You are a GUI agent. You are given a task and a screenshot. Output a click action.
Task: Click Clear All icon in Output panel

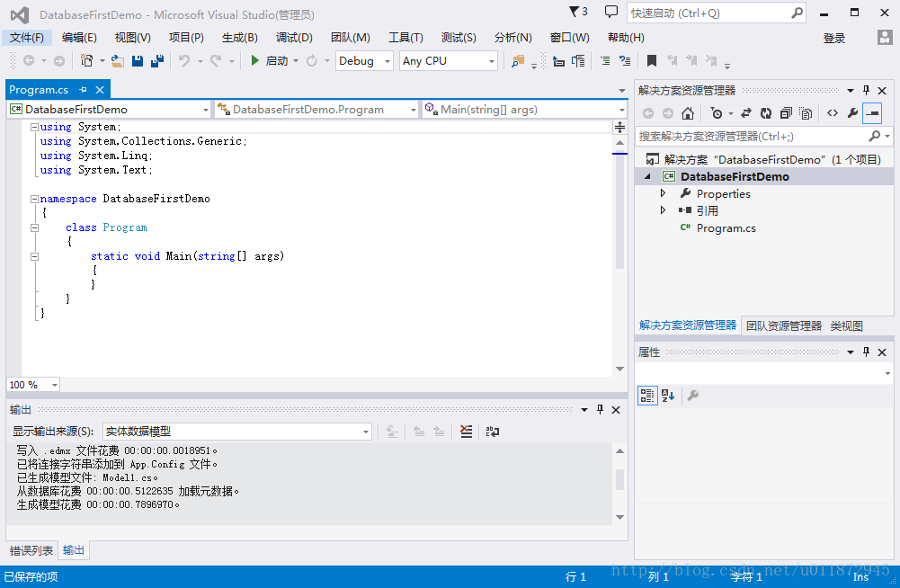point(466,432)
